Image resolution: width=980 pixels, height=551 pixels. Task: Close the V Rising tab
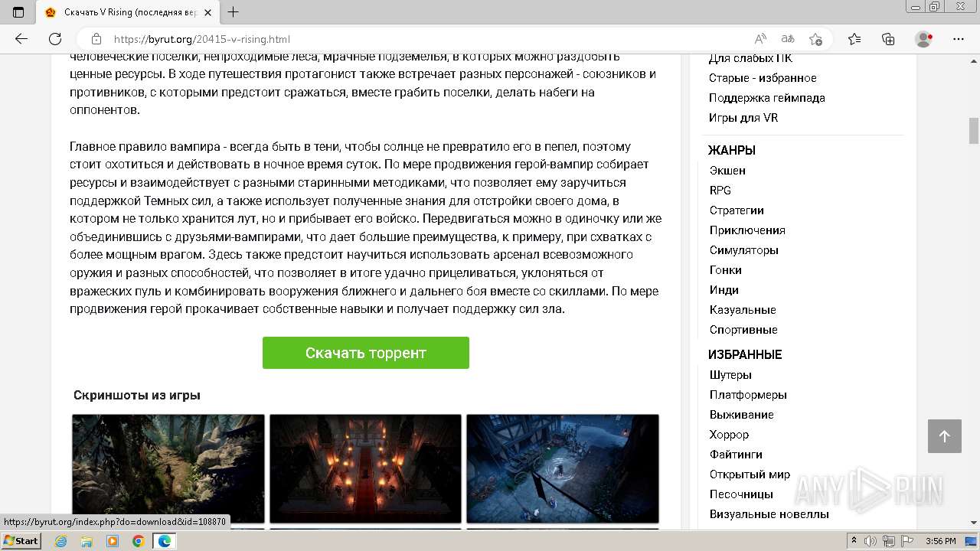[x=207, y=12]
